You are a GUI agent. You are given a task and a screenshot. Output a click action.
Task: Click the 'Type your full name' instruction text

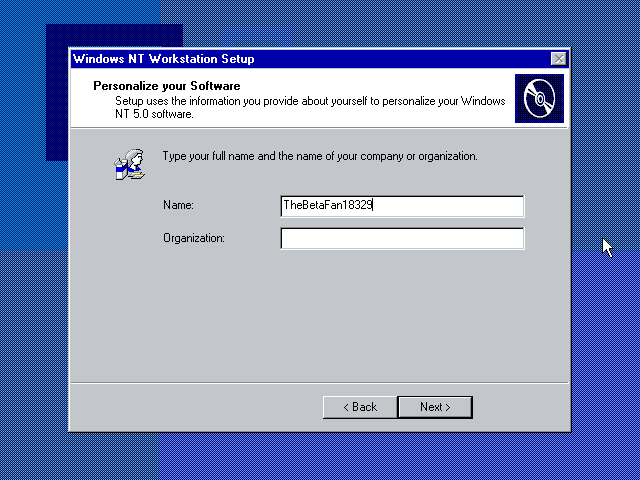click(320, 156)
